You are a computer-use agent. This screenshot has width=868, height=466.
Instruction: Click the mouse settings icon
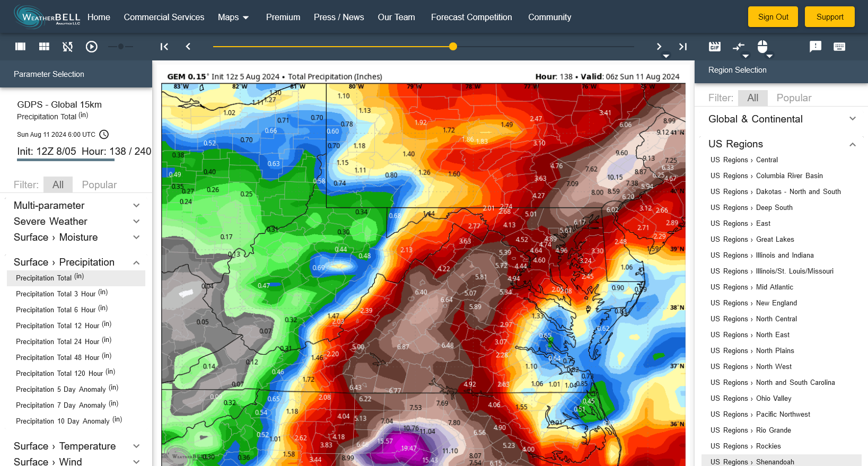point(762,47)
